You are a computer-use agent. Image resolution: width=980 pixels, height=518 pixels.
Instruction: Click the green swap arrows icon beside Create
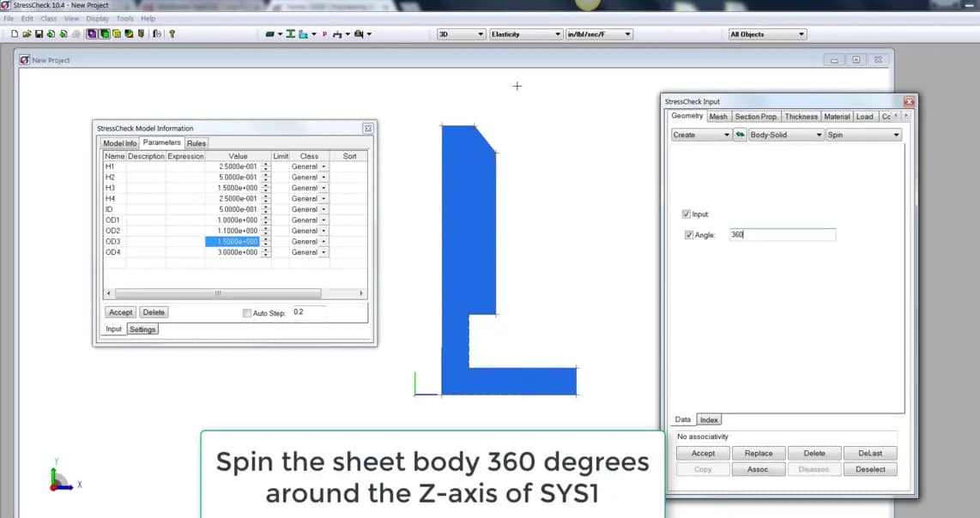[x=740, y=135]
